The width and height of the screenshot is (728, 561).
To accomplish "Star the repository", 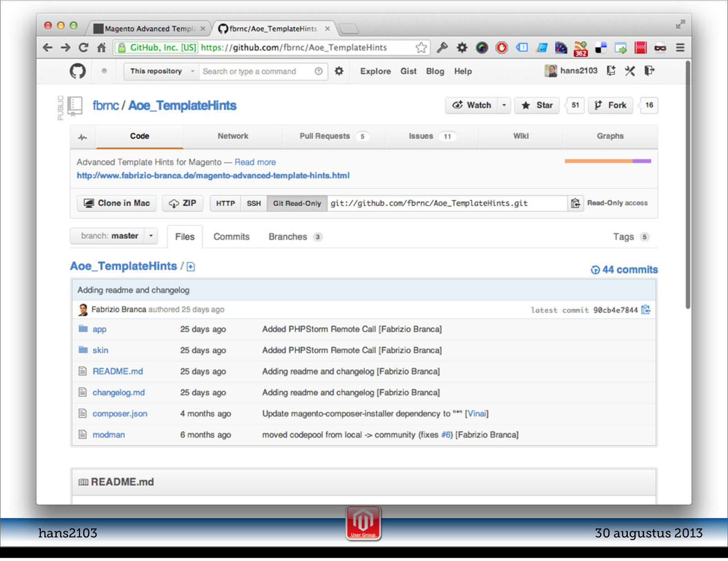I will click(537, 105).
